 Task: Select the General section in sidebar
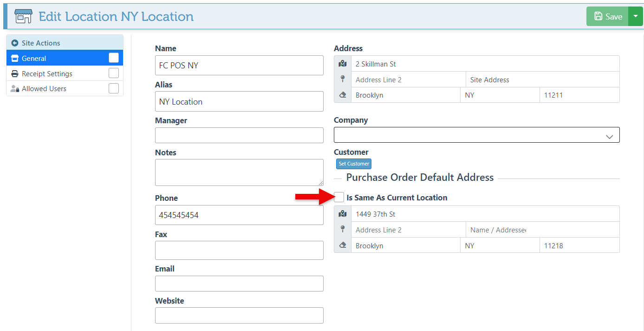[34, 58]
